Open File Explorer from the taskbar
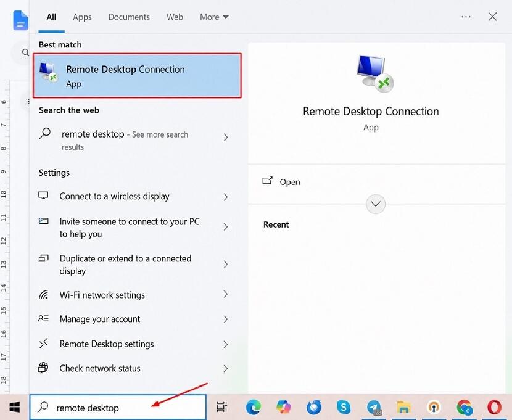Viewport: 512px width, 420px height. click(x=403, y=408)
